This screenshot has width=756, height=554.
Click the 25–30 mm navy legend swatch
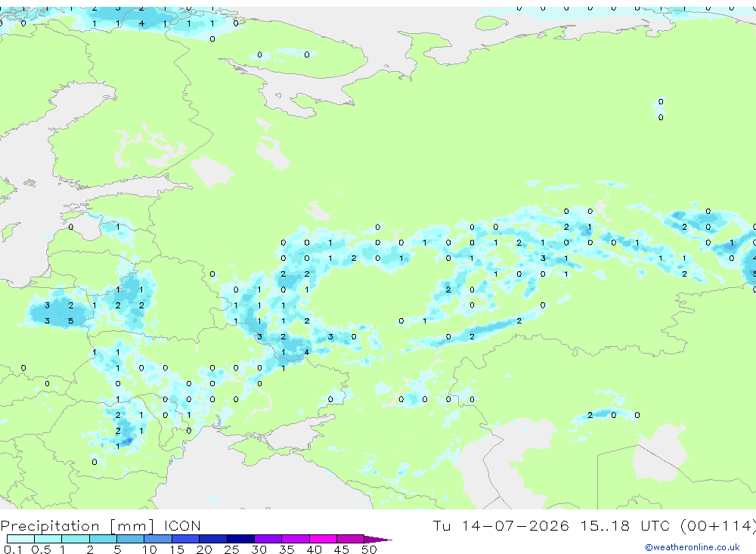coord(240,539)
